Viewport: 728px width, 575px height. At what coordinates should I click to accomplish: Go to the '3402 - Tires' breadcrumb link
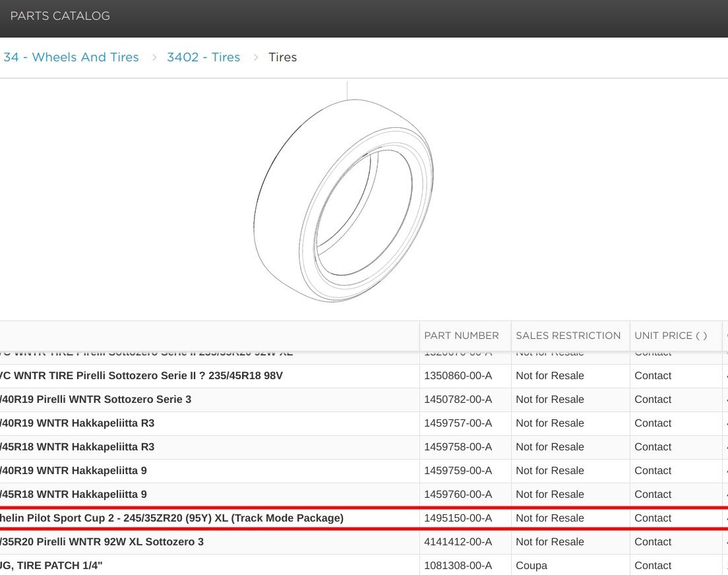203,57
